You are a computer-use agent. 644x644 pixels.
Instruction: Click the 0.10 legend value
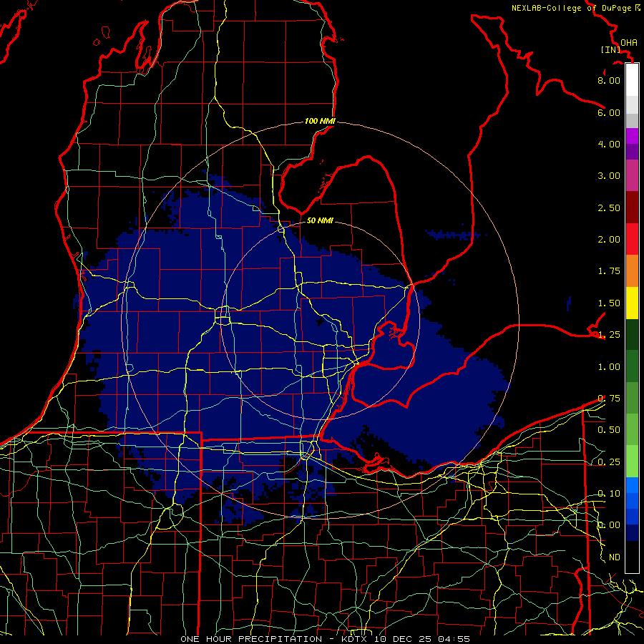coord(609,494)
